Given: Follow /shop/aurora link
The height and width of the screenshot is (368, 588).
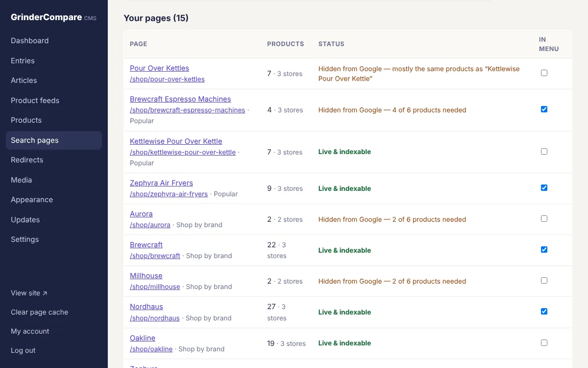Looking at the screenshot, I should pos(150,225).
